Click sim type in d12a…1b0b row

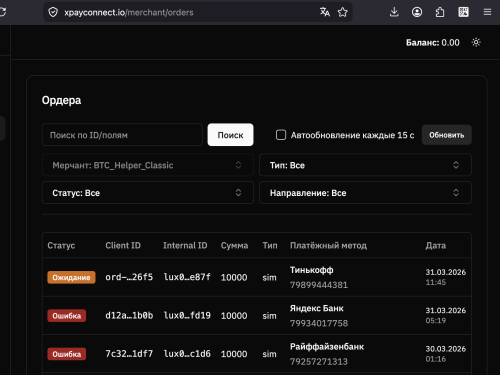(x=269, y=316)
